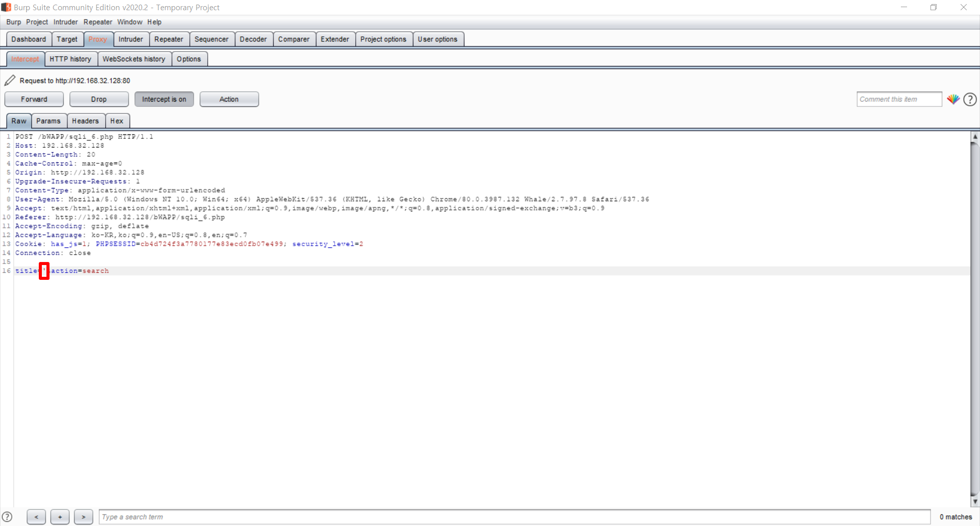Click the next match arrow button
The image size is (980, 526).
[x=83, y=517]
